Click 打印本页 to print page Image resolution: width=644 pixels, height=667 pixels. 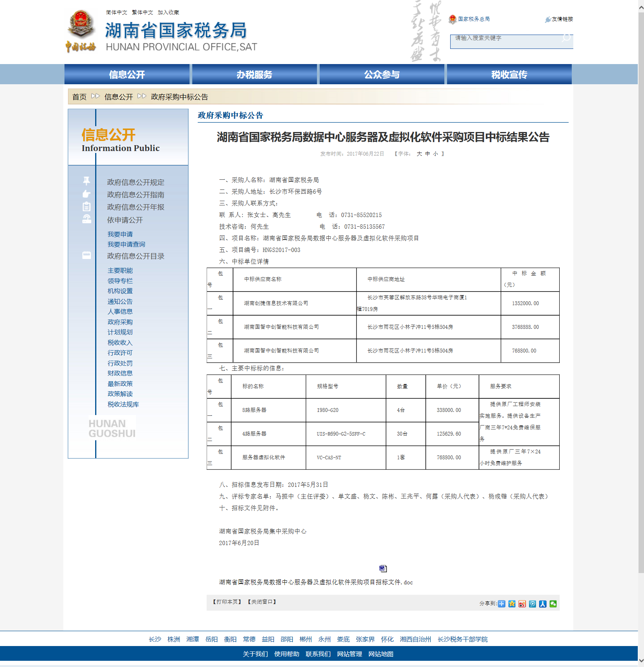pos(227,602)
